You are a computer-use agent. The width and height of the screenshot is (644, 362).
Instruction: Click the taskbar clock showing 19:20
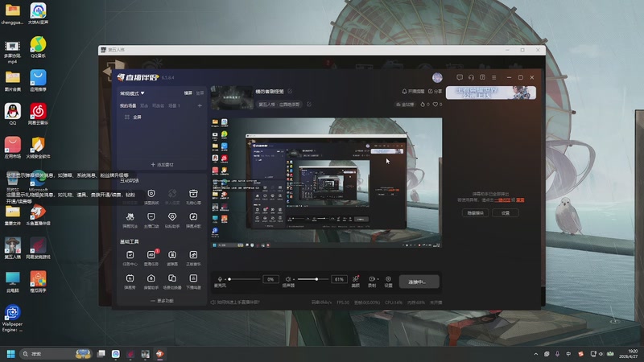[629, 354]
